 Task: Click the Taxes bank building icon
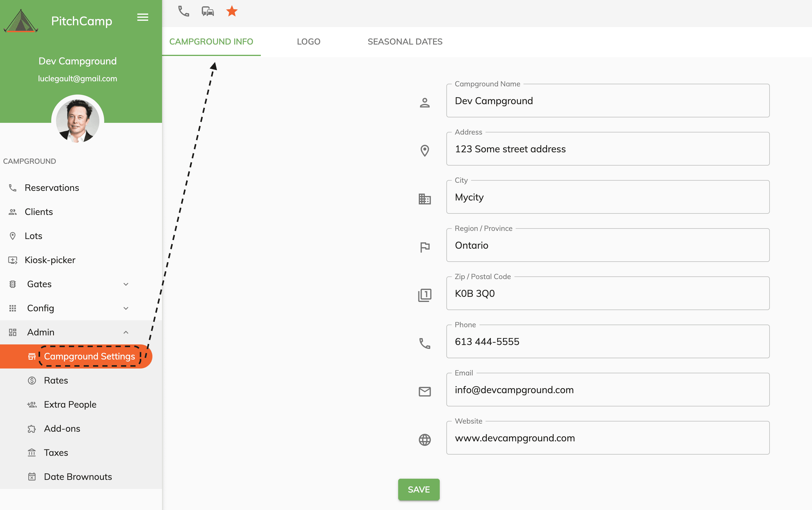[x=32, y=453]
